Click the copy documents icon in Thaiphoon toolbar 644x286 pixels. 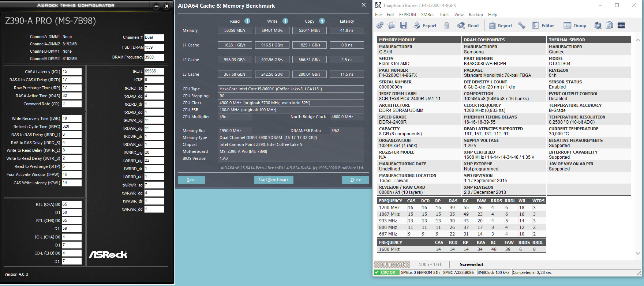pyautogui.click(x=609, y=25)
